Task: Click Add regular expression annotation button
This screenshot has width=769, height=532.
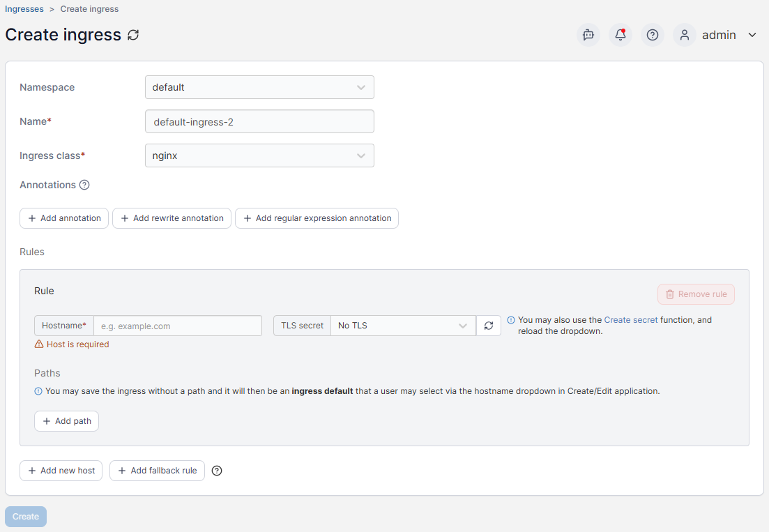Action: coord(317,218)
